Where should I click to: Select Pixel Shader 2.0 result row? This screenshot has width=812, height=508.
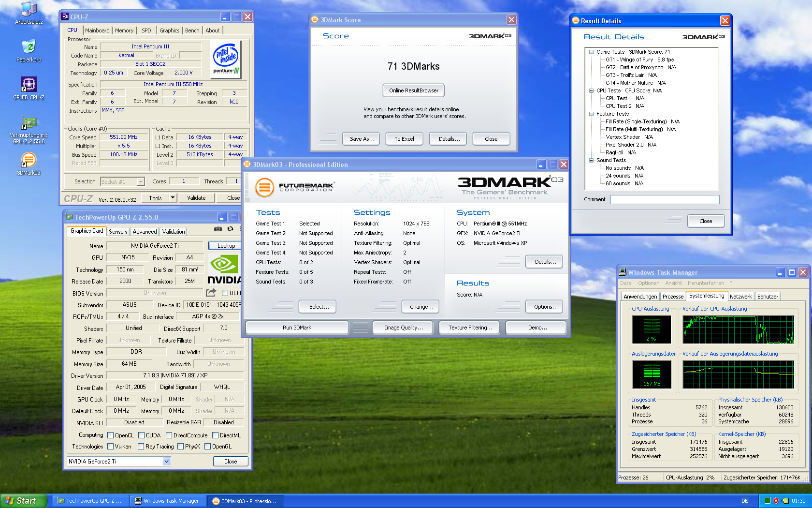(x=631, y=145)
